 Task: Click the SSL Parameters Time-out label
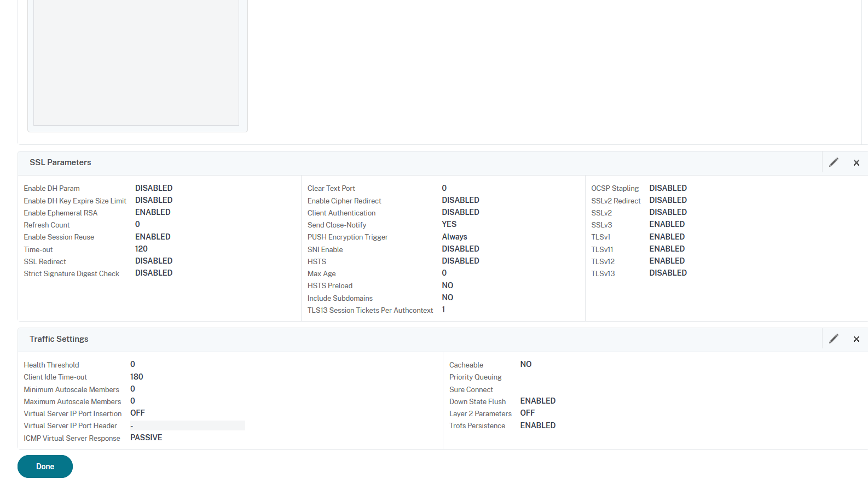point(38,250)
